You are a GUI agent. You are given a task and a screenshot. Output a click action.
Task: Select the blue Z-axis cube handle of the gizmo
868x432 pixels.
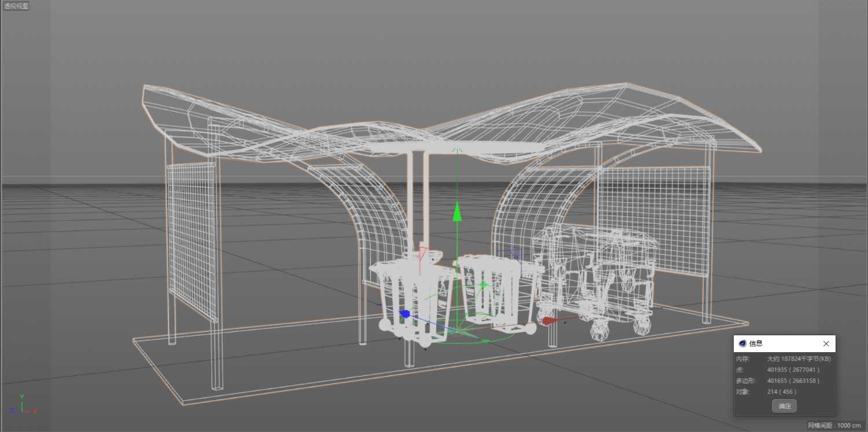(x=404, y=314)
